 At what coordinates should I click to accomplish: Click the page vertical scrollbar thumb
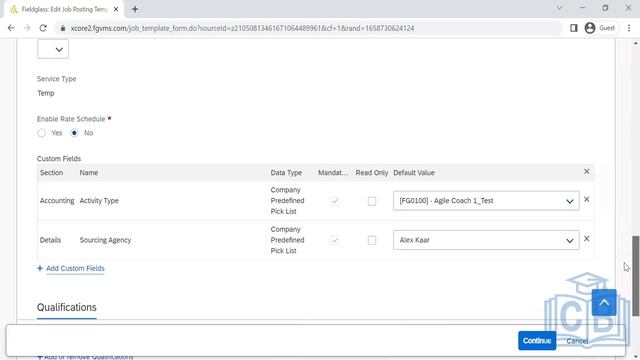click(x=636, y=276)
